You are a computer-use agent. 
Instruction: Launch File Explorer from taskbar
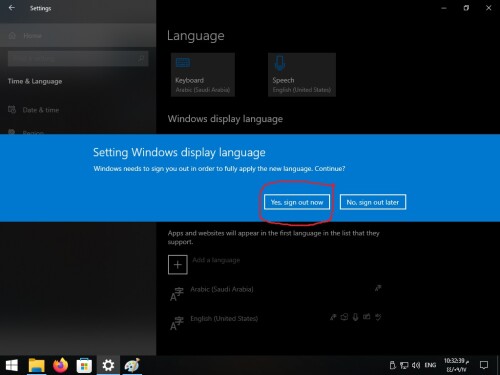(x=37, y=366)
